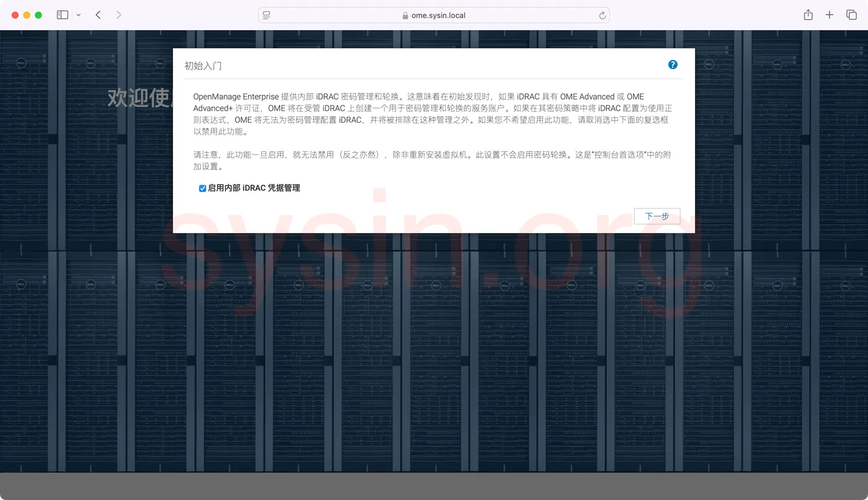Image resolution: width=868 pixels, height=500 pixels.
Task: Open the Share menu in Safari
Action: point(808,15)
